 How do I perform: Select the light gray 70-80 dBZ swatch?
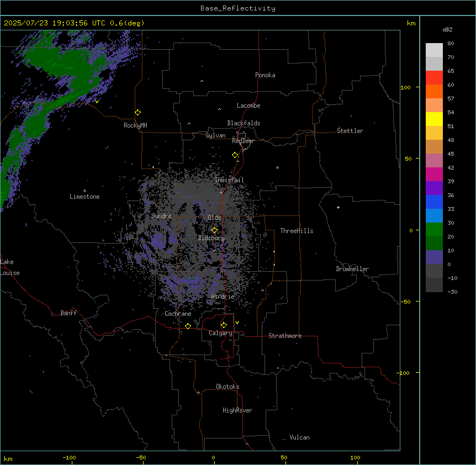click(434, 50)
